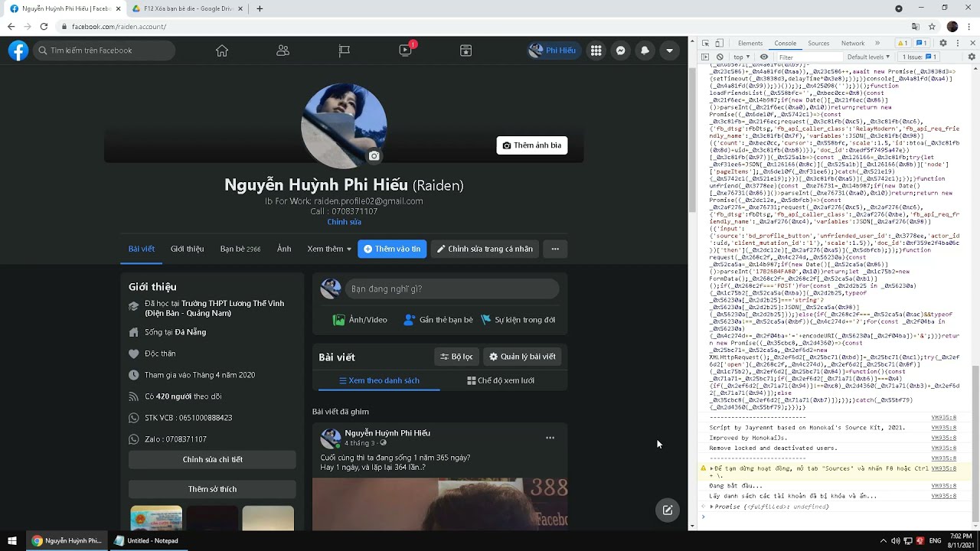Clear console with the ban icon

coord(720,57)
